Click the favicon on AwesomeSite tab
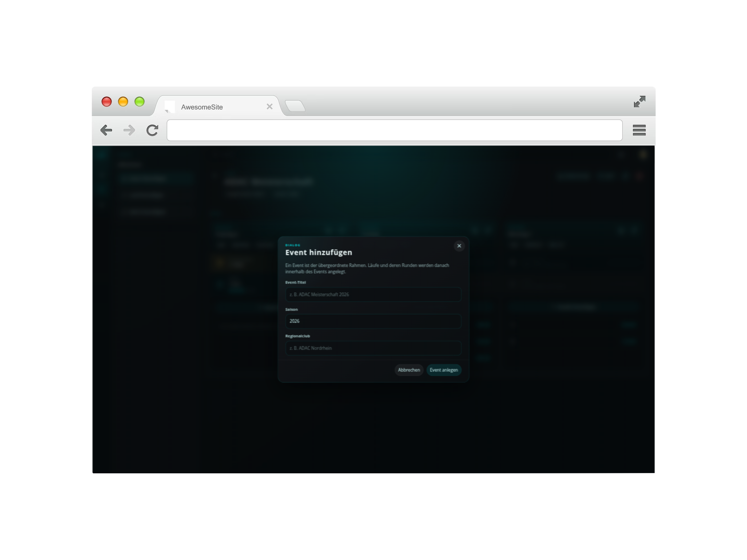Image resolution: width=747 pixels, height=560 pixels. point(170,107)
